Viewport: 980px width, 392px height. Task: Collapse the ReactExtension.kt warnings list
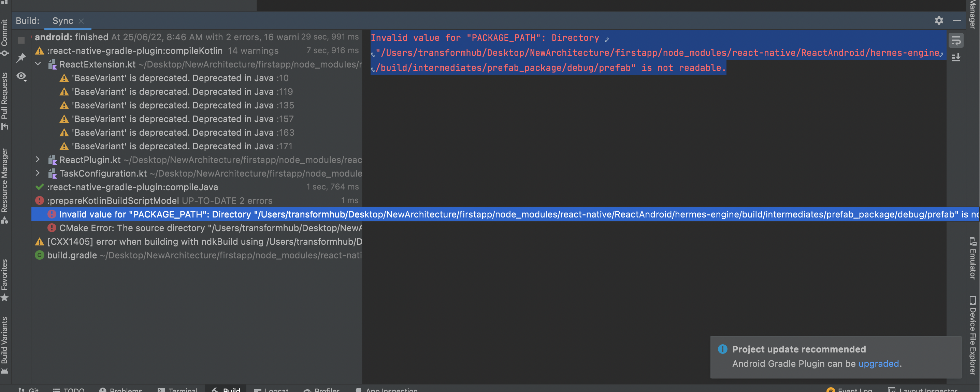tap(38, 64)
